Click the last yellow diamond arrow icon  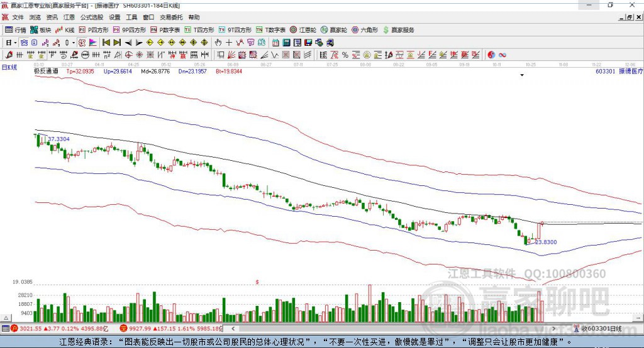coord(204,43)
